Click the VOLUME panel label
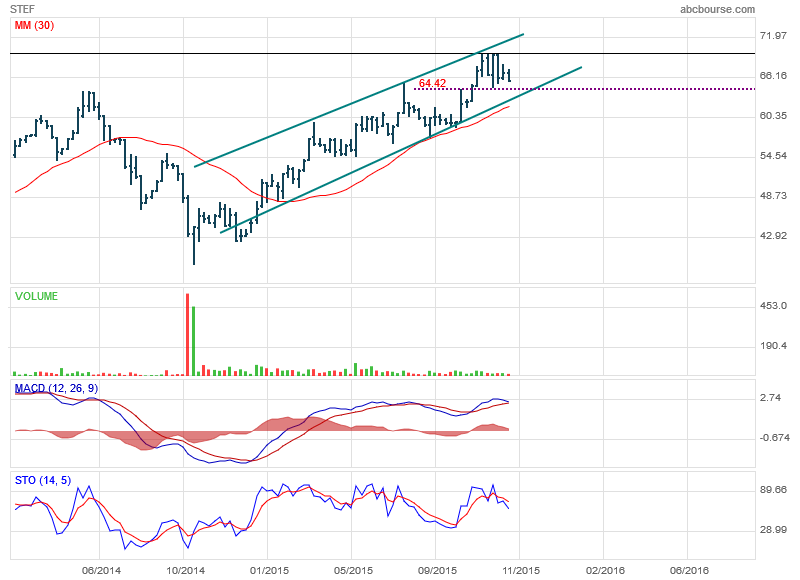This screenshot has height=580, width=800. [35, 297]
